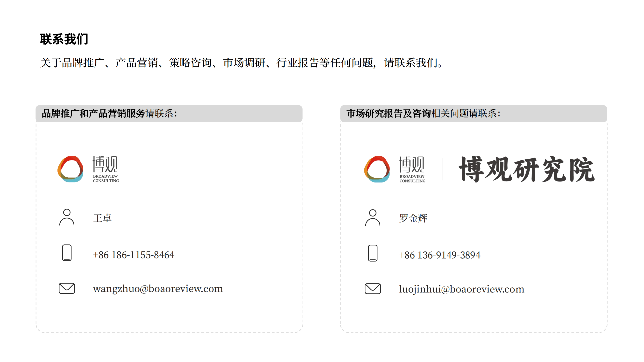The image size is (644, 362).
Task: Click the person icon beside 罗金辉
Action: click(x=373, y=218)
